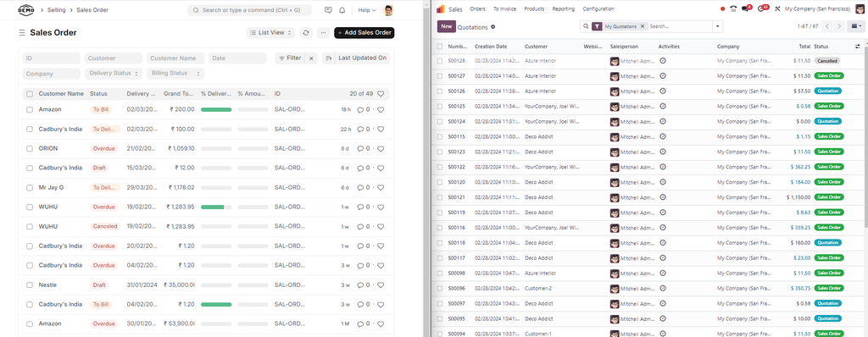Select the checkbox for order S00125

point(440,106)
